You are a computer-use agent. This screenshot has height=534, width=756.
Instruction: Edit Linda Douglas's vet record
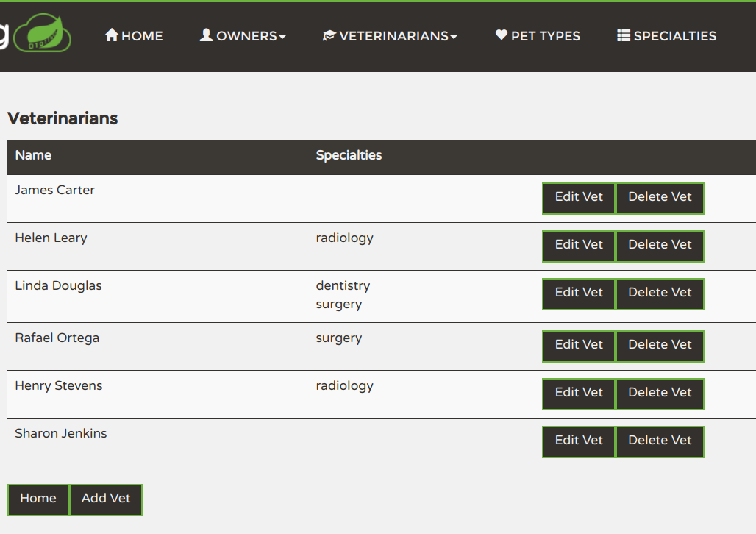click(x=578, y=293)
